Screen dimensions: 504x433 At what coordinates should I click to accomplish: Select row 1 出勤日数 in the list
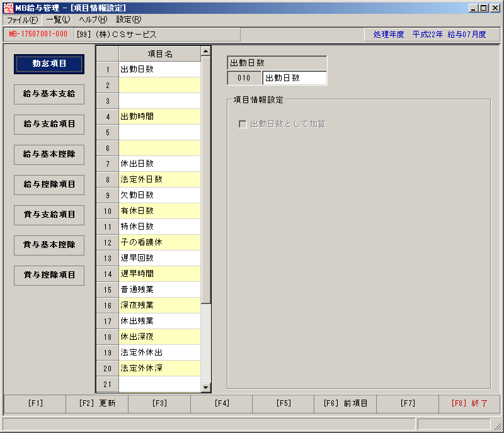pos(160,69)
